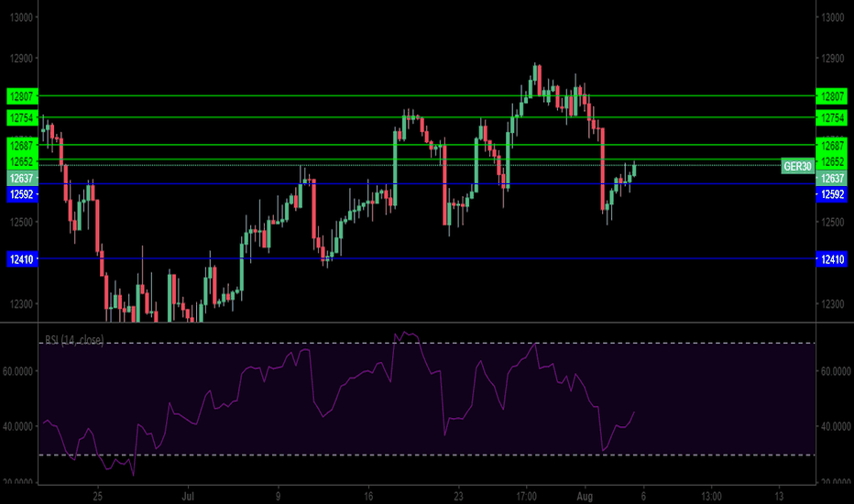Select the green horizontal line at 12687

[x=427, y=145]
